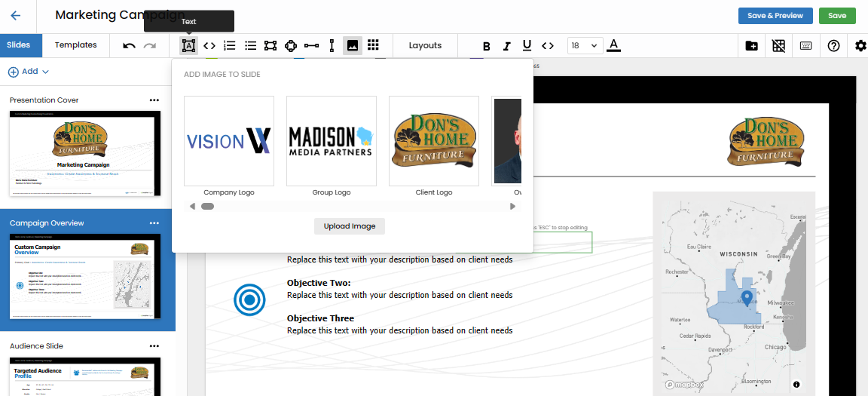Click the add folder icon

point(751,46)
